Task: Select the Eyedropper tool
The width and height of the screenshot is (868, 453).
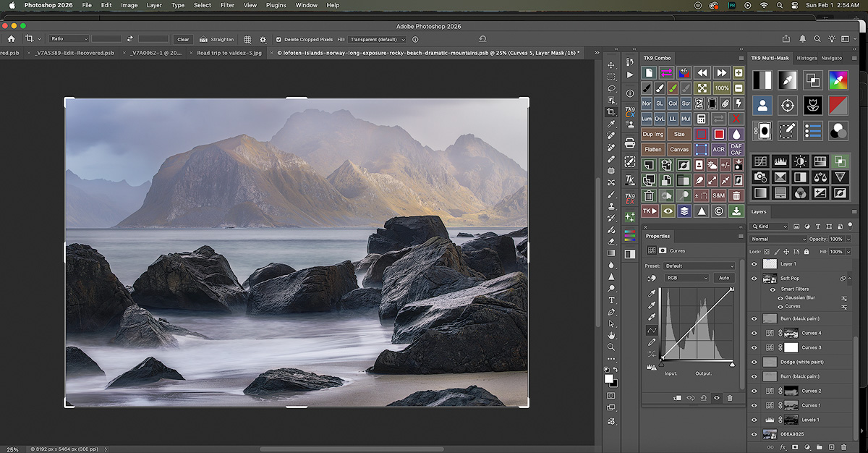Action: tap(611, 124)
